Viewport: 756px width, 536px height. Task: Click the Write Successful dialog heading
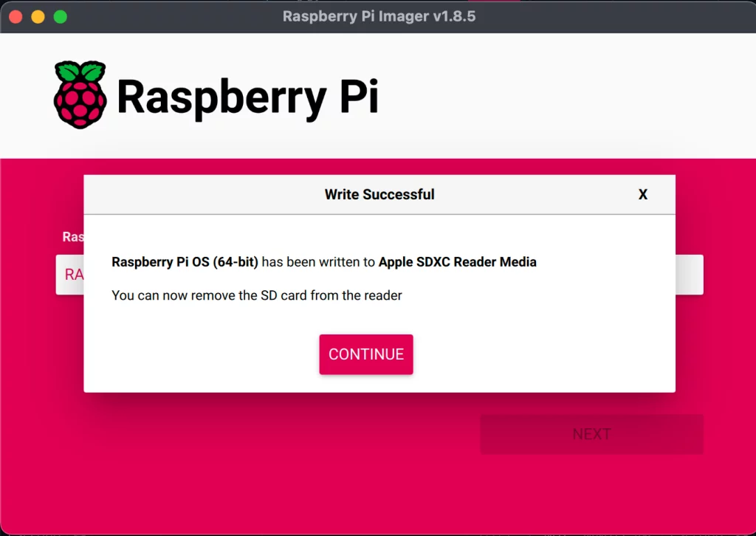(379, 195)
